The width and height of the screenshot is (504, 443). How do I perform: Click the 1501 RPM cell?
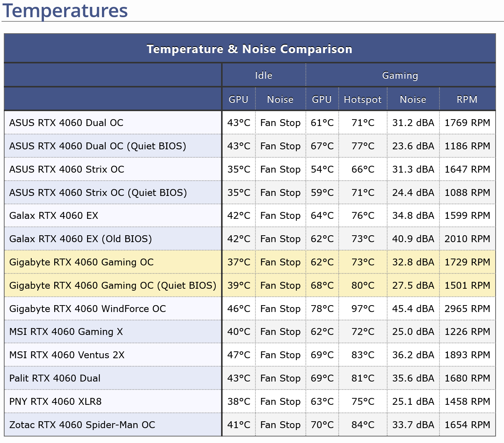pyautogui.click(x=467, y=285)
